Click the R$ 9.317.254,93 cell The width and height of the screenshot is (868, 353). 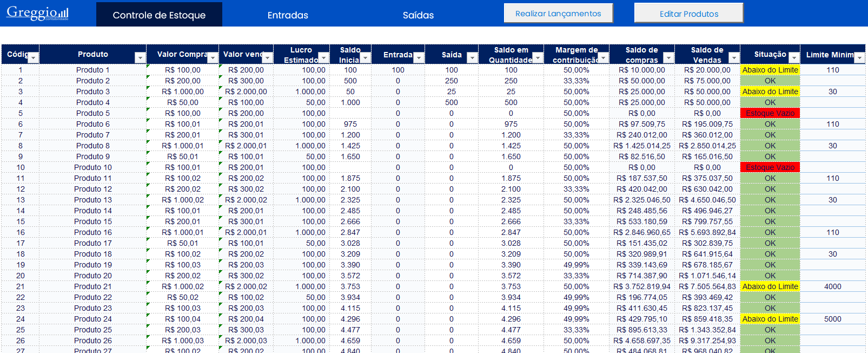point(707,341)
